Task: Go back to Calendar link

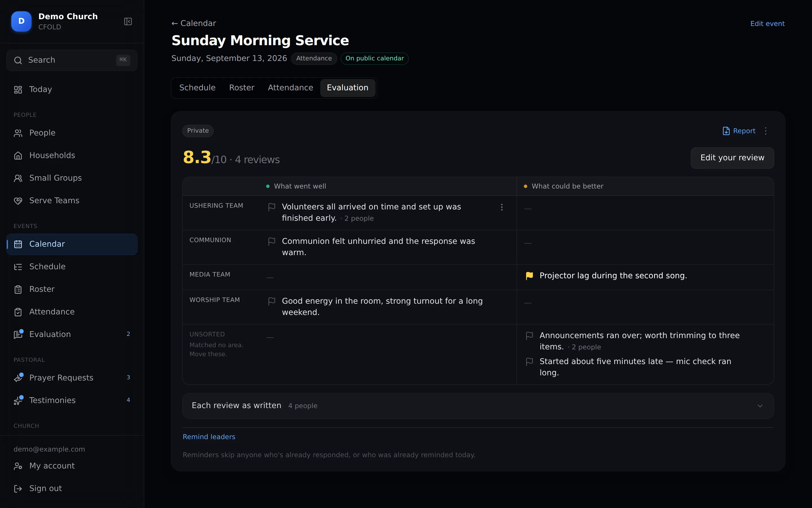Action: pyautogui.click(x=194, y=23)
